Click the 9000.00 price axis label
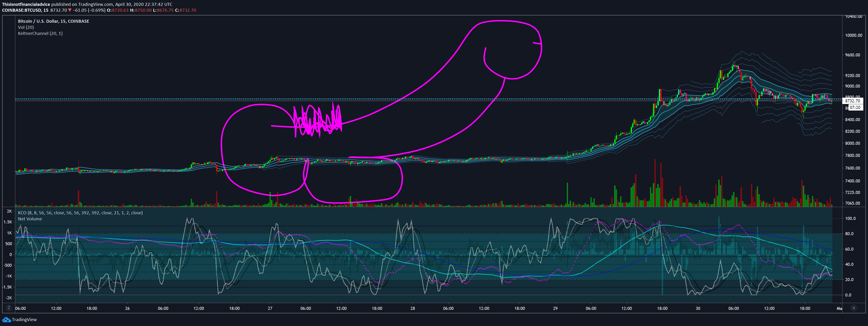 click(x=853, y=86)
